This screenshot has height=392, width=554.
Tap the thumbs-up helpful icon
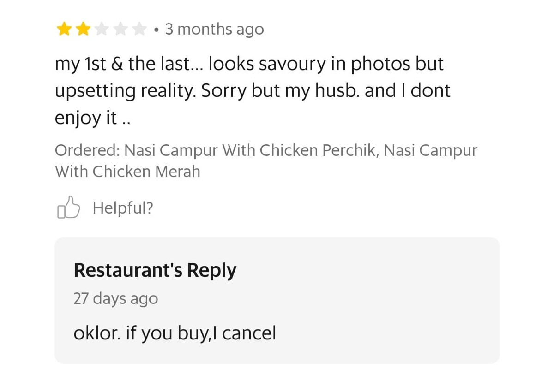[68, 208]
